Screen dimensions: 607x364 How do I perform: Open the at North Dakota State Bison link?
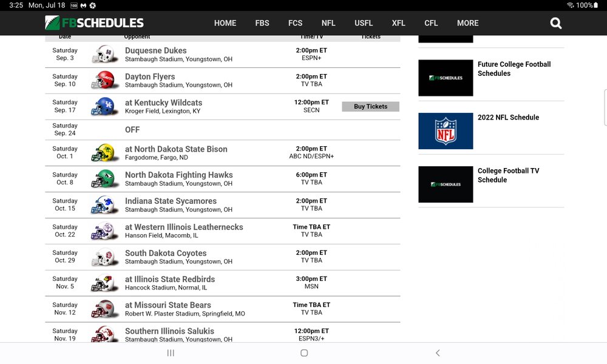(x=176, y=149)
